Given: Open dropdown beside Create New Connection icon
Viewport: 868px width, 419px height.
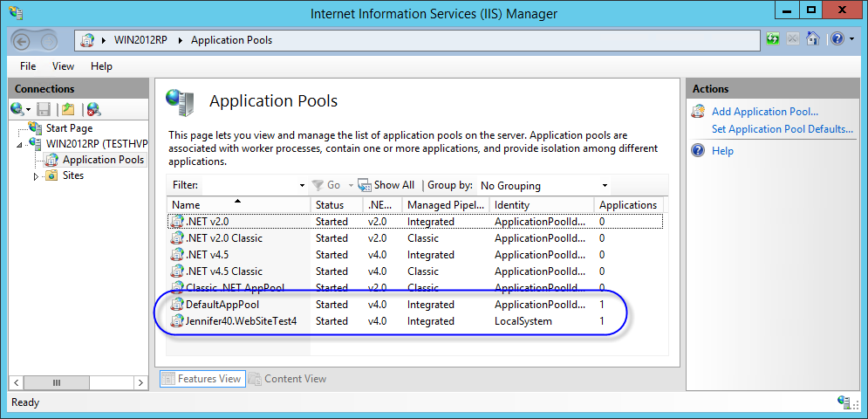Looking at the screenshot, I should pos(28,110).
